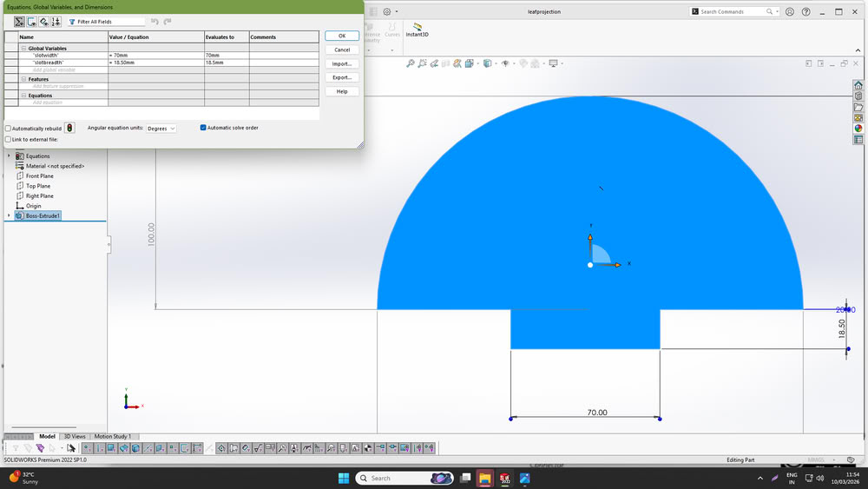Viewport: 868px width, 489px height.
Task: Click the Undo arrow in Equations dialog
Action: point(155,22)
